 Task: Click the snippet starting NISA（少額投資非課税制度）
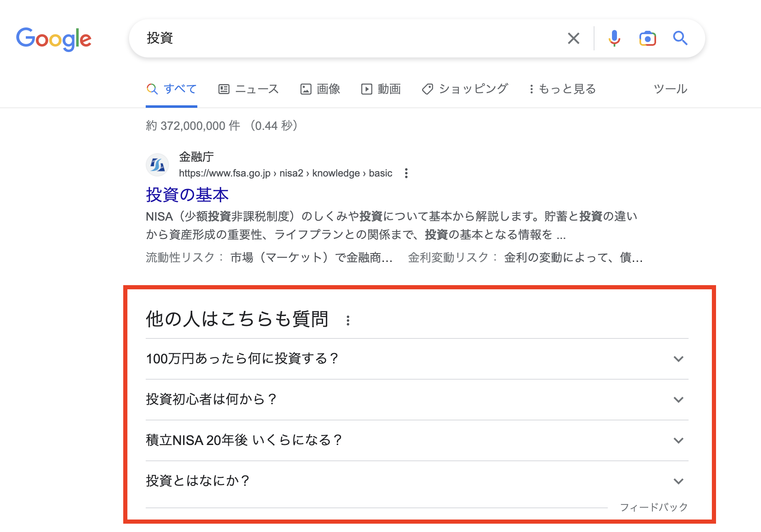click(391, 225)
